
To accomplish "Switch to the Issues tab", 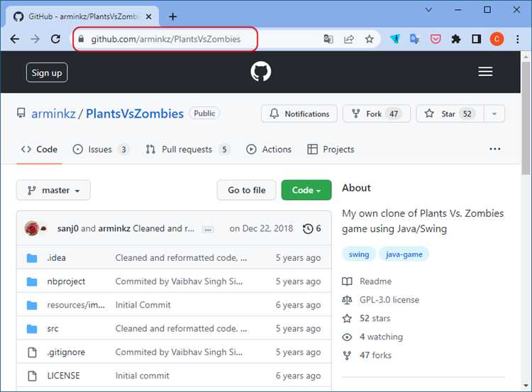I will point(101,149).
